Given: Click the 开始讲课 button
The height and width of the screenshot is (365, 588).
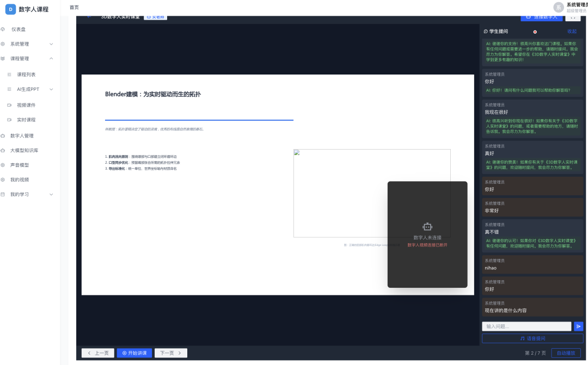Looking at the screenshot, I should click(134, 353).
